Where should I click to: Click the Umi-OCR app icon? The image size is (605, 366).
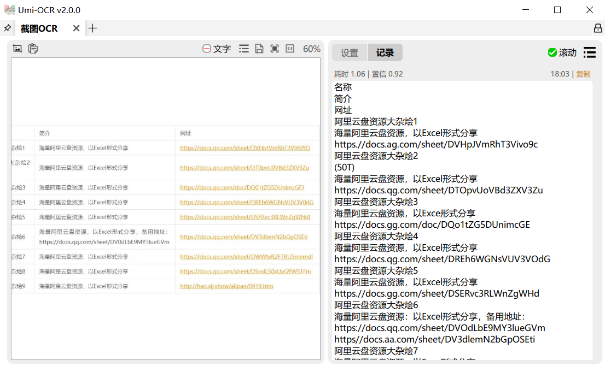click(9, 10)
